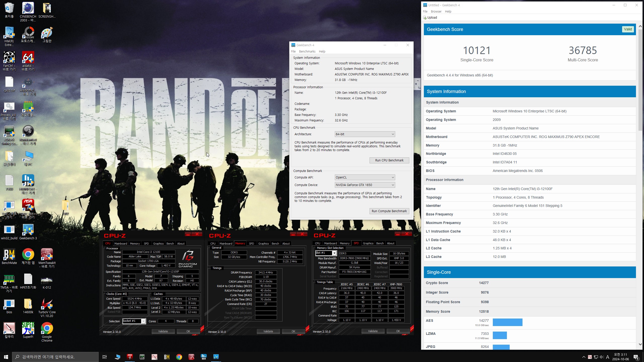Screen dimensions: 644x362
Task: Switch to Mainboard tab in first CPU-Z
Action: pyautogui.click(x=121, y=243)
